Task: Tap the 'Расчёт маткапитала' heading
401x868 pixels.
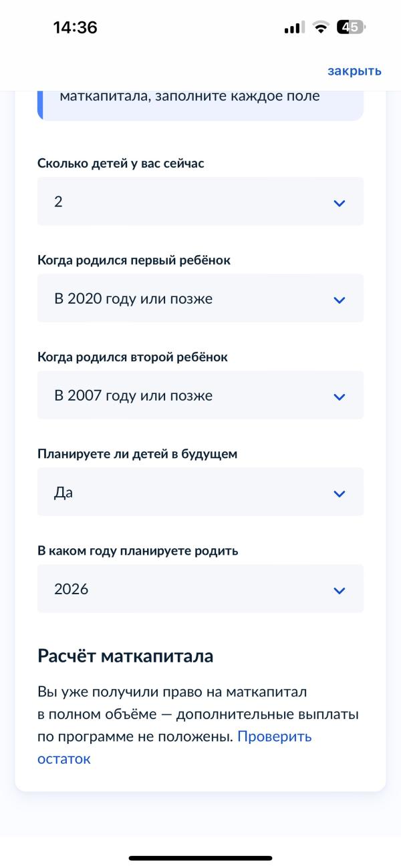Action: (x=124, y=656)
